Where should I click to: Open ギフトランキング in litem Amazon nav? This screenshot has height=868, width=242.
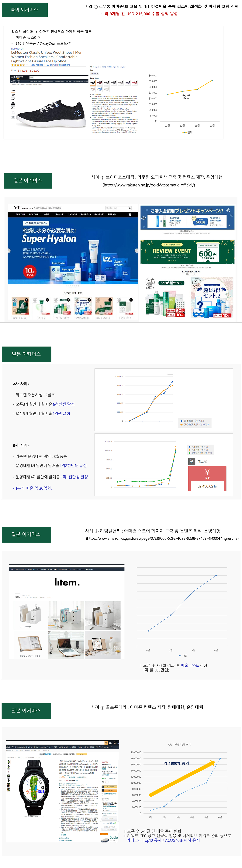62,569
